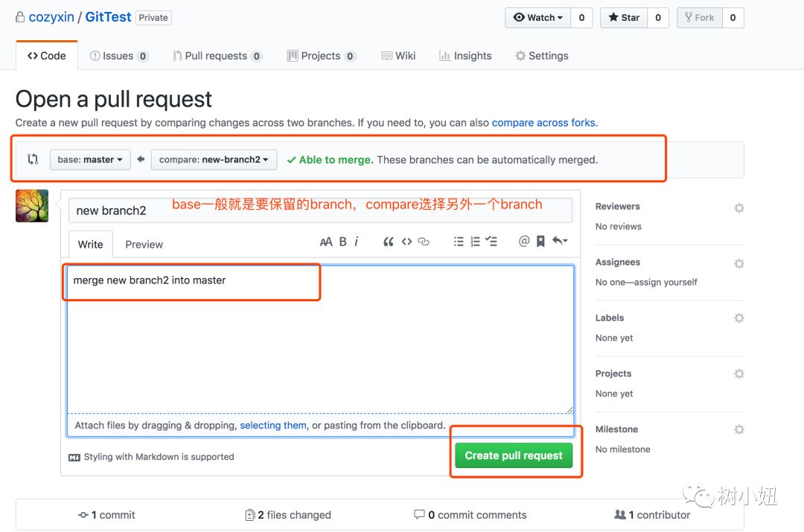Click the user avatar image
The height and width of the screenshot is (532, 804).
(32, 205)
